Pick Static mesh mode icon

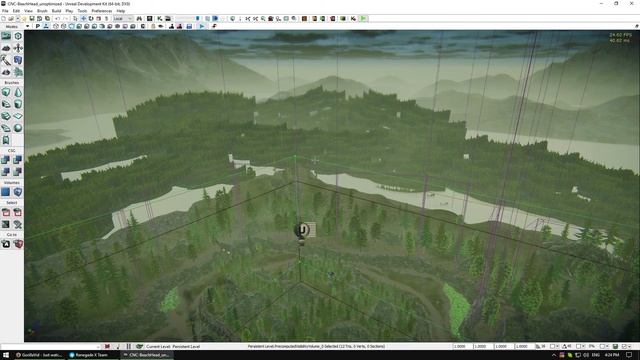[18, 60]
